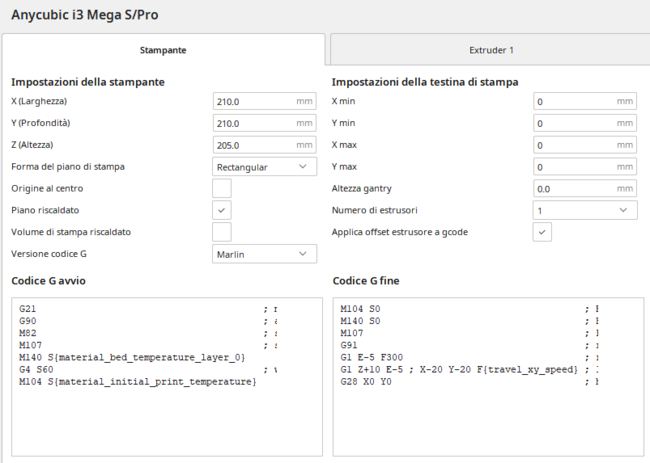Screen dimensions: 650x463
Task: Open Forma del piano di stampa dropdown
Action: click(x=264, y=167)
